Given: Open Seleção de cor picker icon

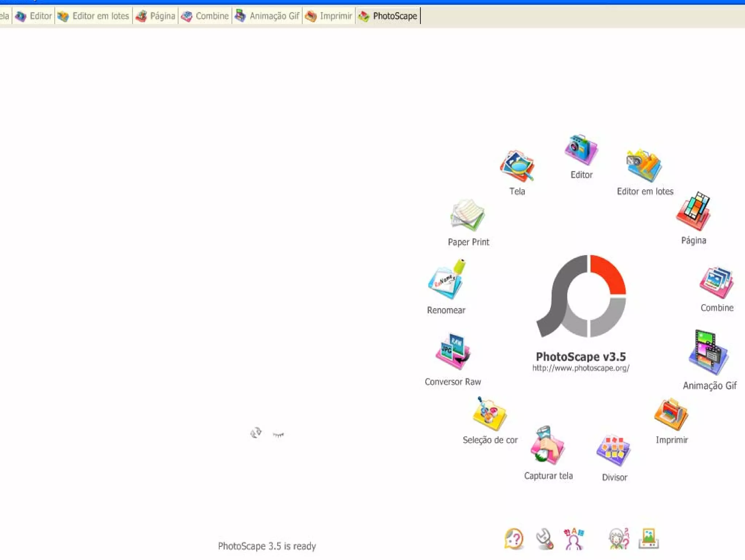Looking at the screenshot, I should tap(489, 414).
